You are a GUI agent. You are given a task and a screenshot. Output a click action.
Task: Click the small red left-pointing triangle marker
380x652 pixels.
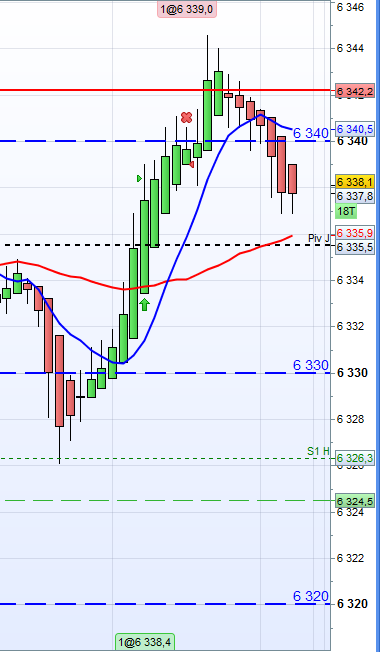[x=192, y=165]
